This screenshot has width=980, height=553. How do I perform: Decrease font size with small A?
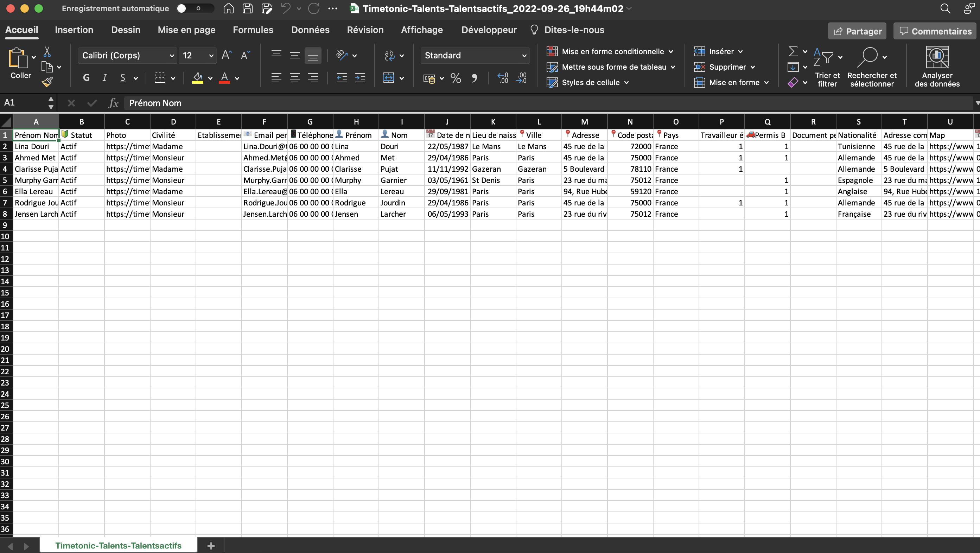246,55
